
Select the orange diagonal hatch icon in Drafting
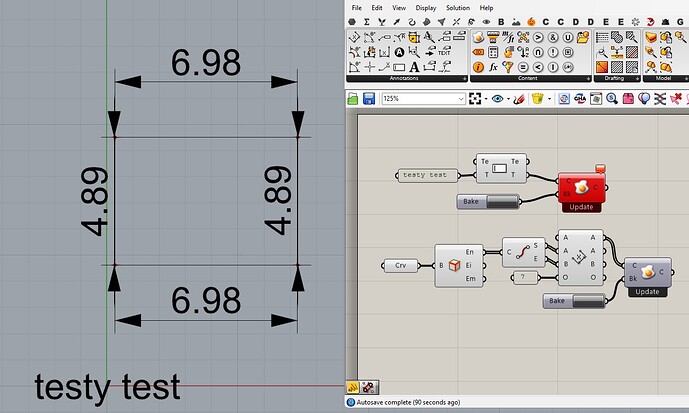pyautogui.click(x=602, y=67)
